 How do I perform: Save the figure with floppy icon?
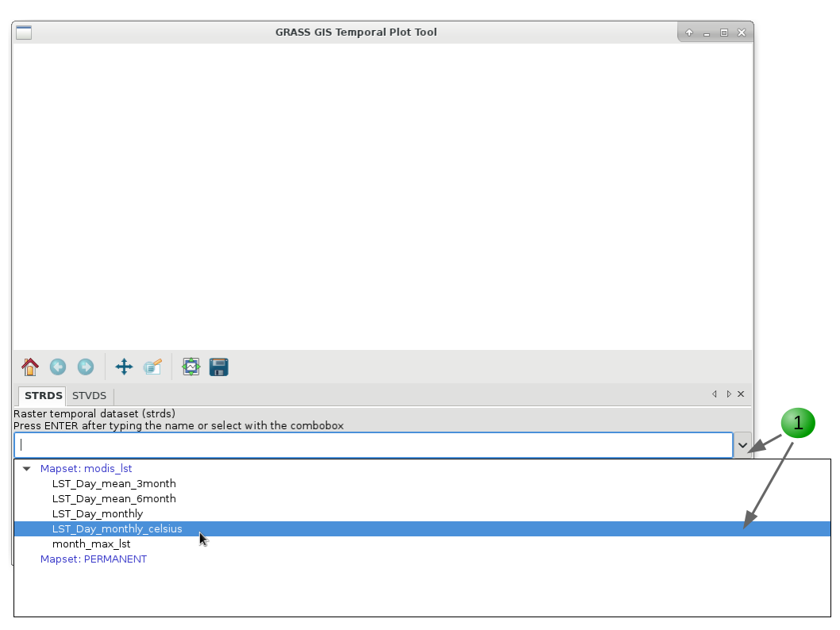tap(218, 367)
